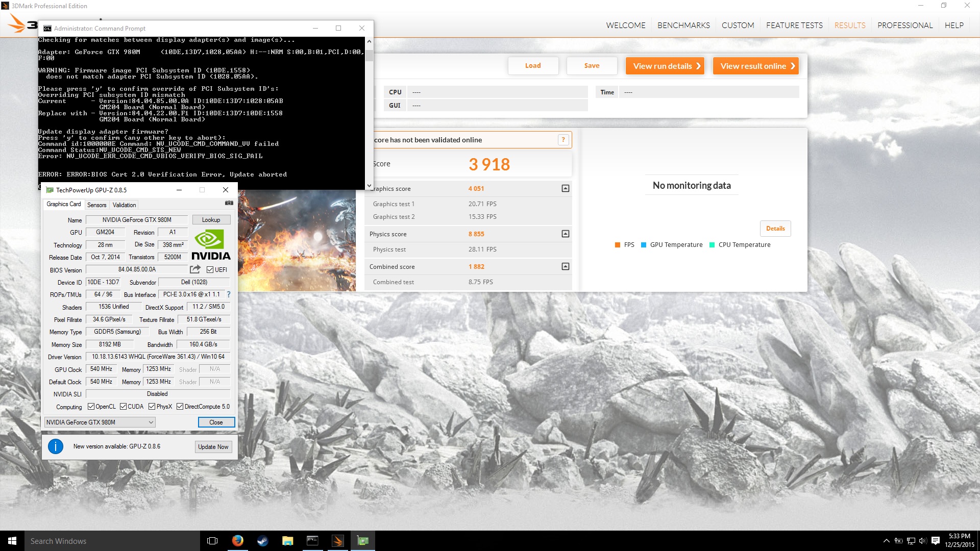Click the Details button under monitoring
980x551 pixels.
point(775,229)
